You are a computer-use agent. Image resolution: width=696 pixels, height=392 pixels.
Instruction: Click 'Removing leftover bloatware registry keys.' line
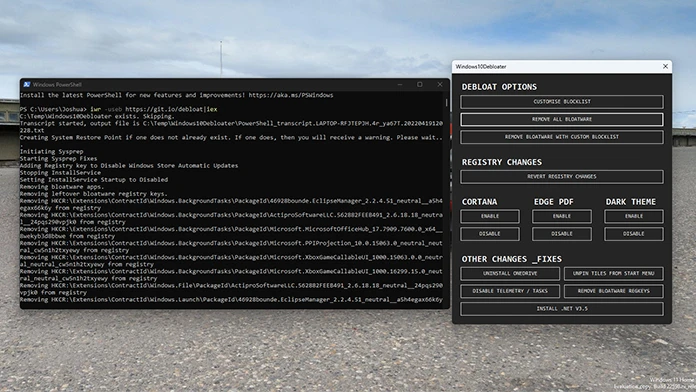click(94, 194)
